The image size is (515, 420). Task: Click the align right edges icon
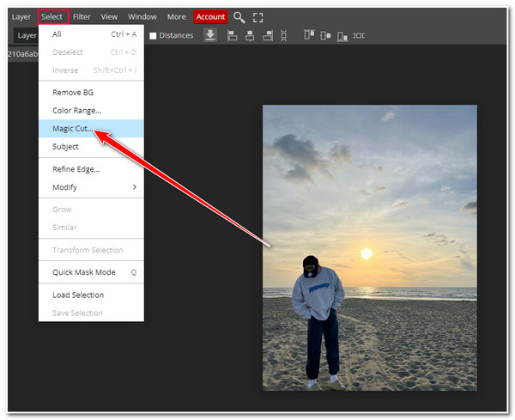click(270, 35)
